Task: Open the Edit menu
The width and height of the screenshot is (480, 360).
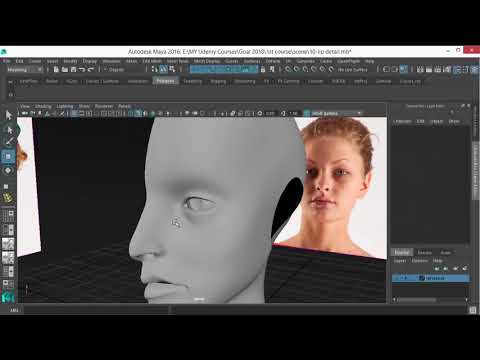Action: click(20, 61)
